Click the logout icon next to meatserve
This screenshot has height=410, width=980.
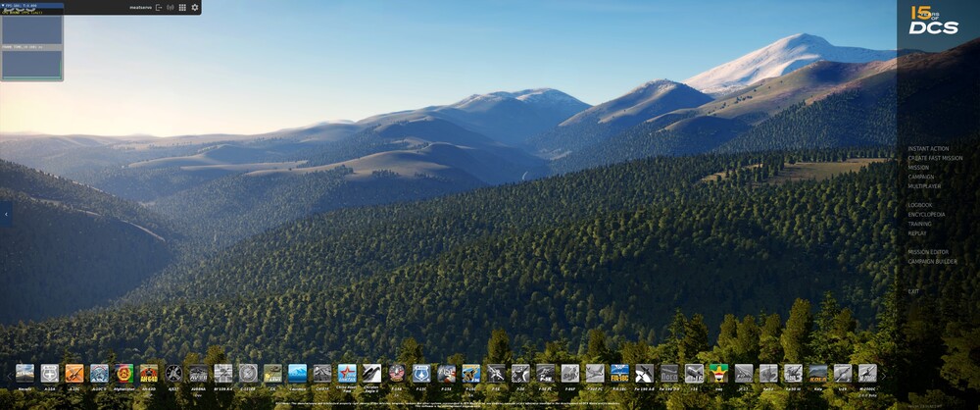(159, 8)
